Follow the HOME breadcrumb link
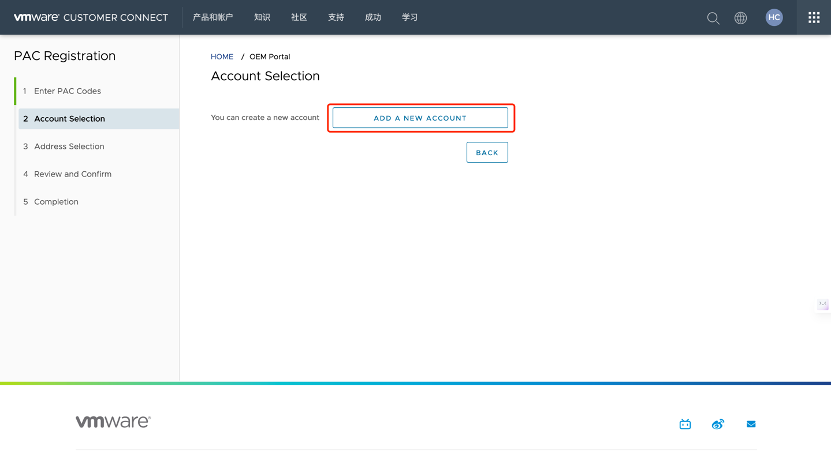 coord(222,56)
